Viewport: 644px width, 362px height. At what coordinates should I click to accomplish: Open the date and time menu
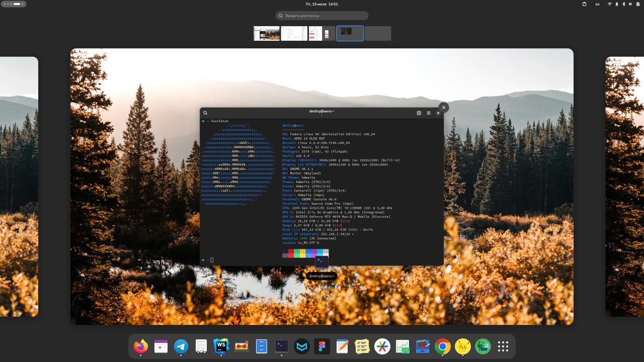322,4
